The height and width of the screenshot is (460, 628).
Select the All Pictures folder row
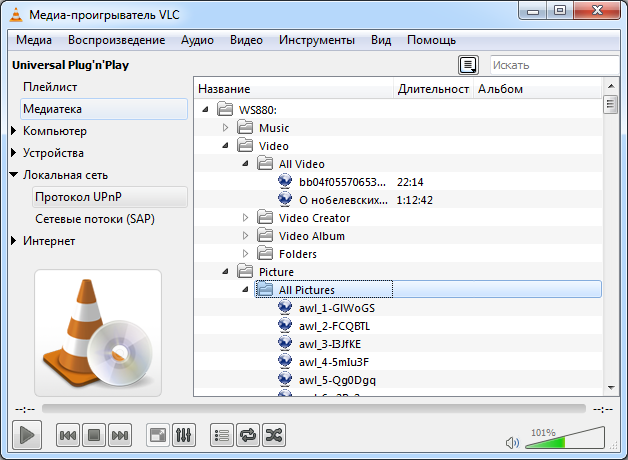pos(428,289)
